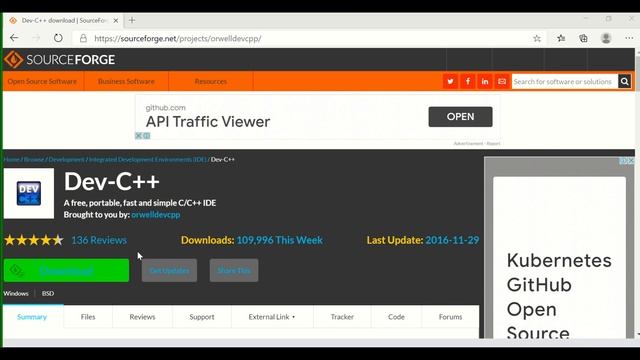The image size is (640, 360).
Task: Click the email envelope icon
Action: click(502, 81)
